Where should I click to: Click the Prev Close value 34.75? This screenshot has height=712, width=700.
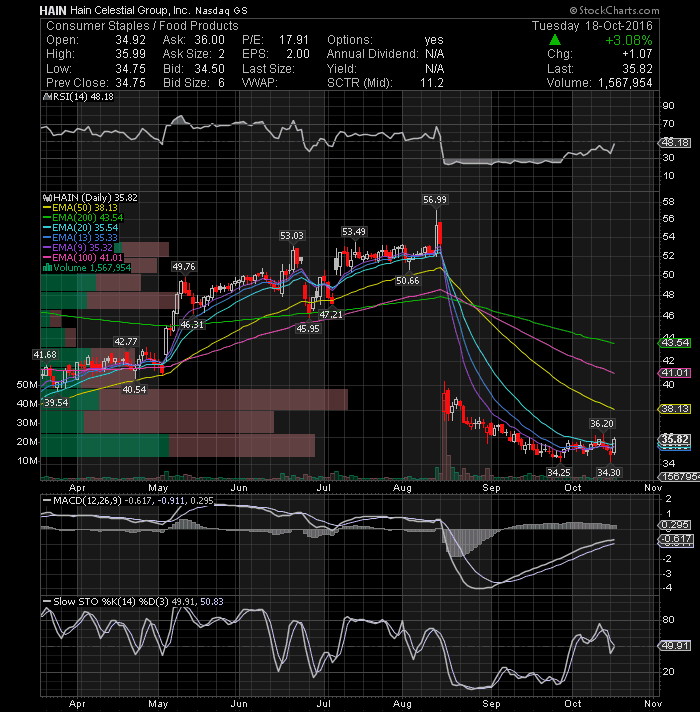130,83
